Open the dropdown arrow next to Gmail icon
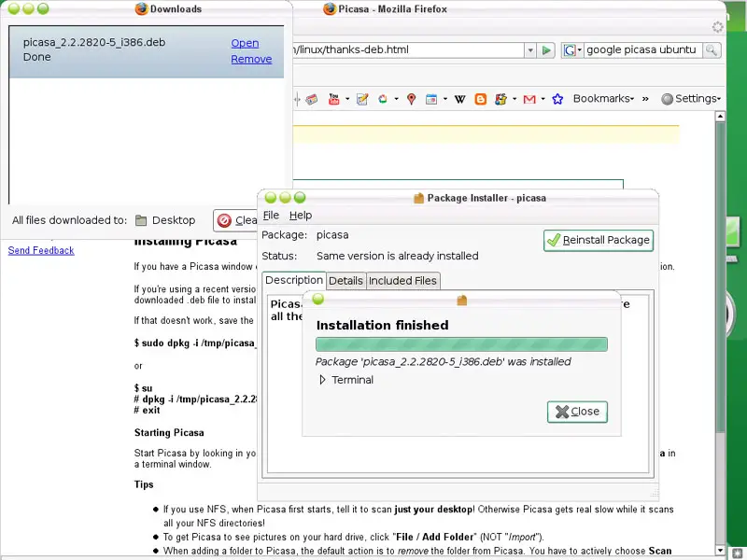The width and height of the screenshot is (747, 560). (x=543, y=99)
